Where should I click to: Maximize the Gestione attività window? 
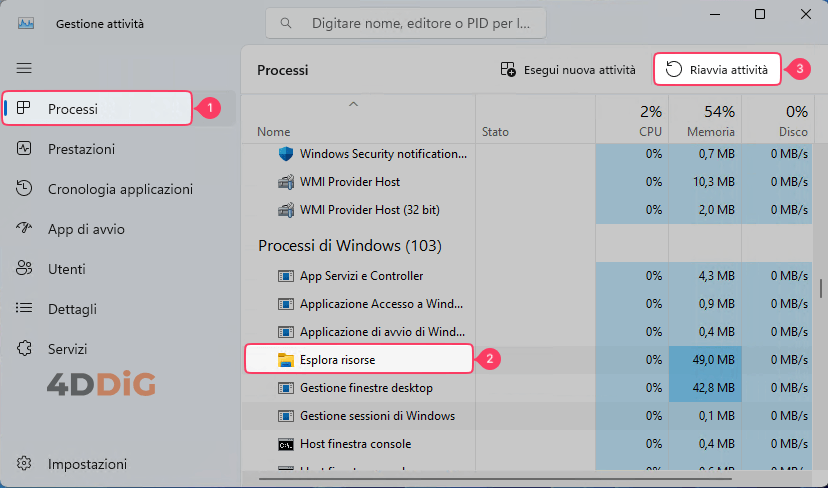coord(760,14)
